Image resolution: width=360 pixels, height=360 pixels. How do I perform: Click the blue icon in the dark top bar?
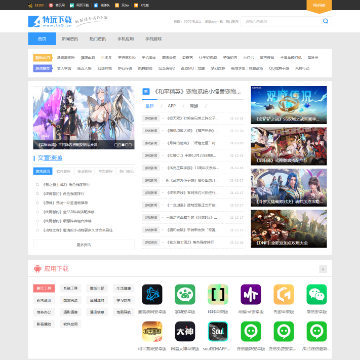(96, 5)
